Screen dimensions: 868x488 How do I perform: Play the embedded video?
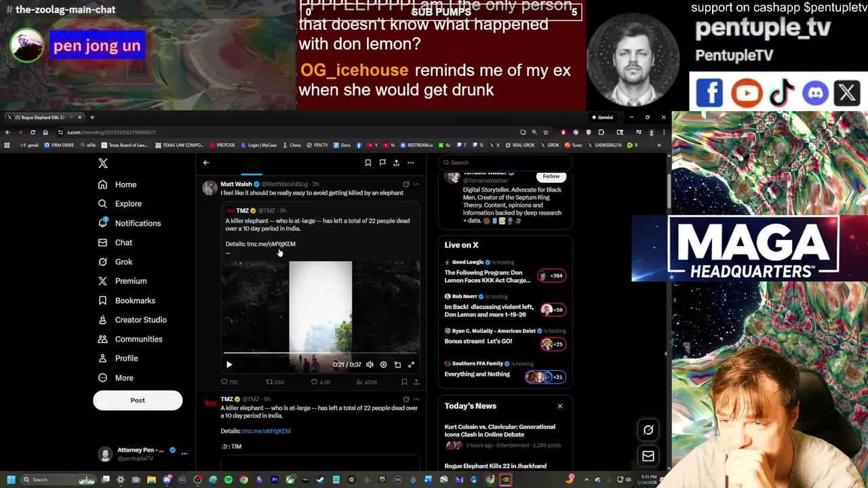229,365
